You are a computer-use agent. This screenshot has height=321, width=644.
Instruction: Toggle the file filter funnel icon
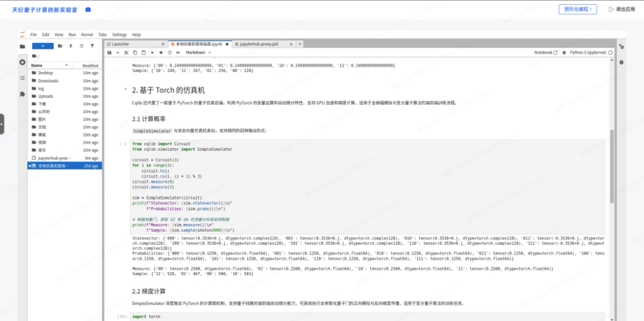click(x=92, y=46)
